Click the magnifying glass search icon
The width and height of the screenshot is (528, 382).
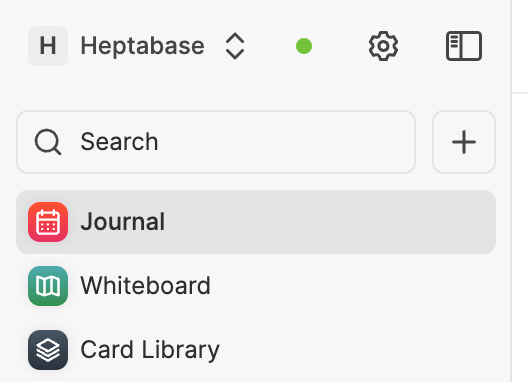[48, 142]
